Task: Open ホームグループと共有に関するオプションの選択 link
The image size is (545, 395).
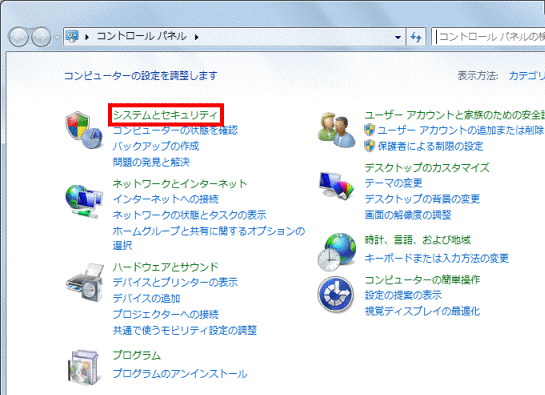Action: 209,238
